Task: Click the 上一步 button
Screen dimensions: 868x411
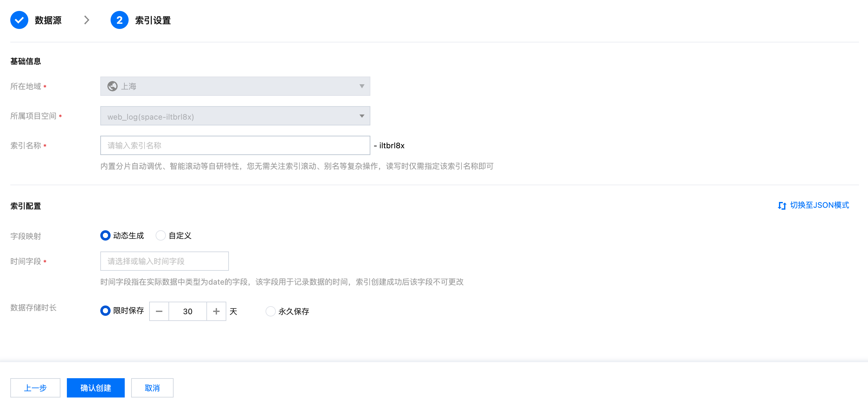Action: pos(35,388)
